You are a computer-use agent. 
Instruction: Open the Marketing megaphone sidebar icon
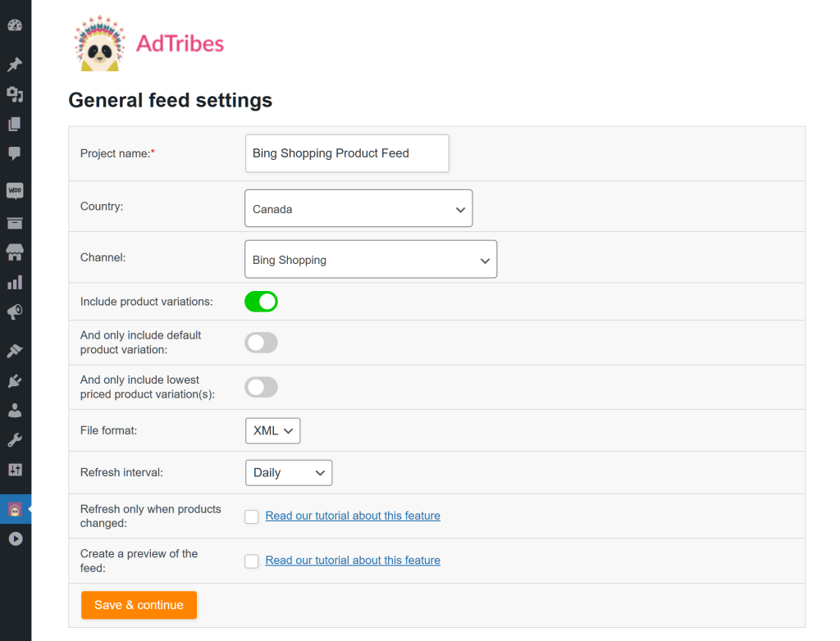pyautogui.click(x=15, y=312)
